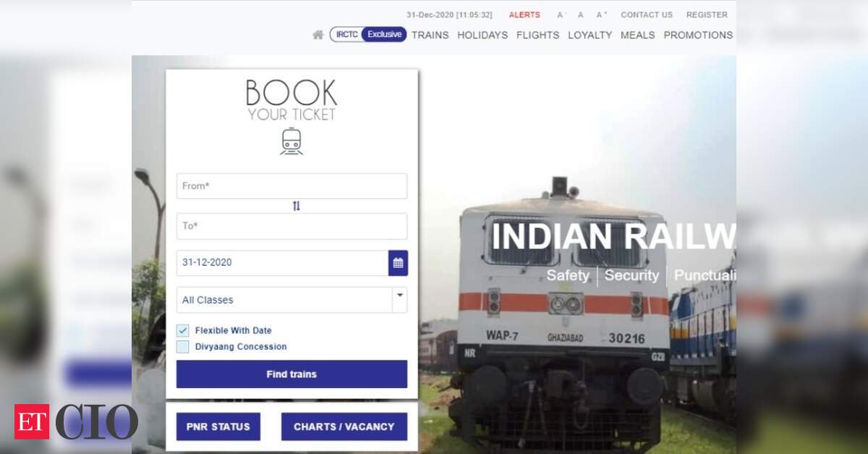
Task: Toggle the IRCTC Exclusive switch
Action: pos(368,35)
